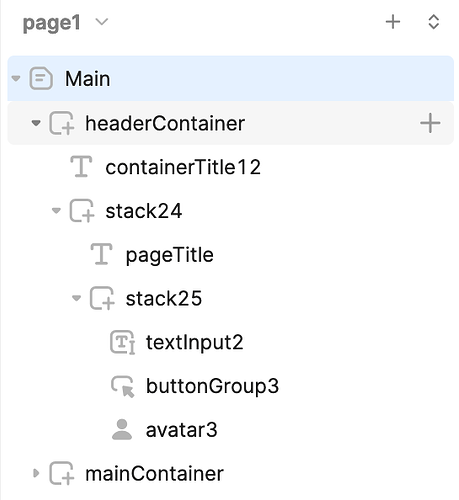Collapse the Main tree node
Screen dimensions: 459x500
tap(16, 79)
